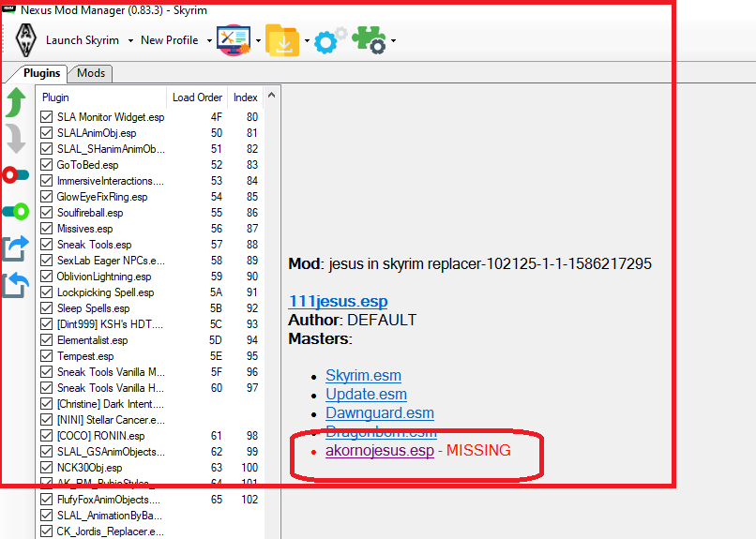This screenshot has height=539, width=756.
Task: Open puzzle piece dropdown arrow
Action: click(393, 41)
